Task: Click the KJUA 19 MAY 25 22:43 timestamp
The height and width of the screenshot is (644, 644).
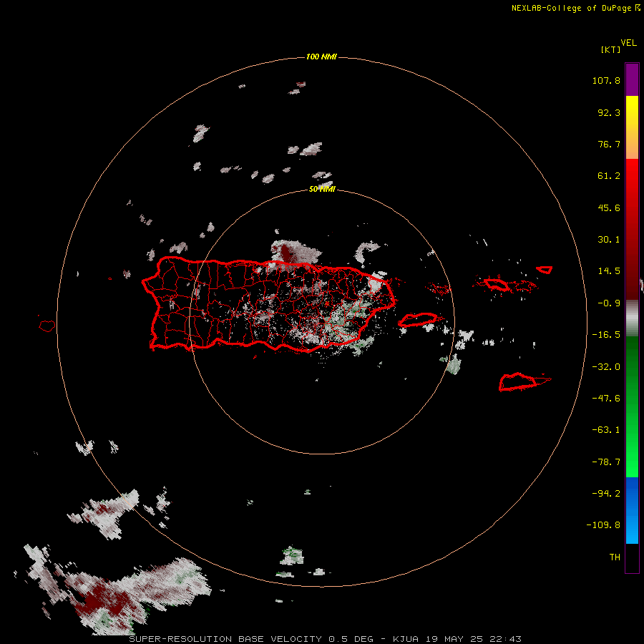Action: click(x=457, y=639)
